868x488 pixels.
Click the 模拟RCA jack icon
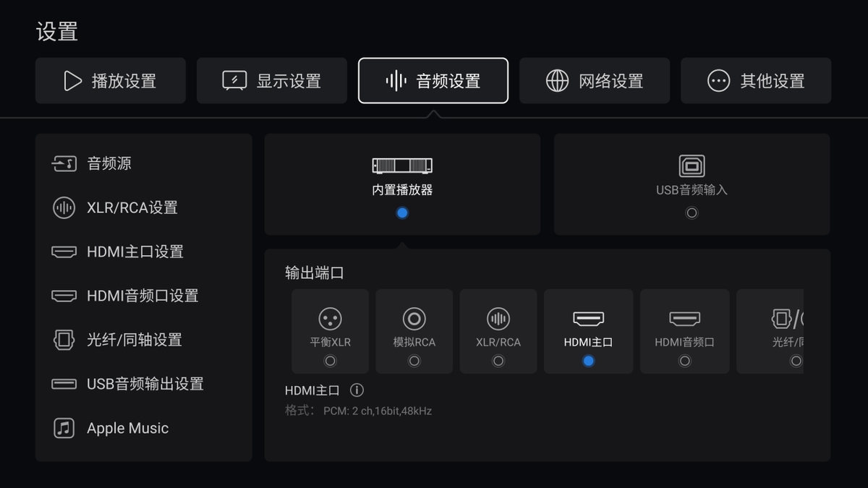click(x=414, y=319)
